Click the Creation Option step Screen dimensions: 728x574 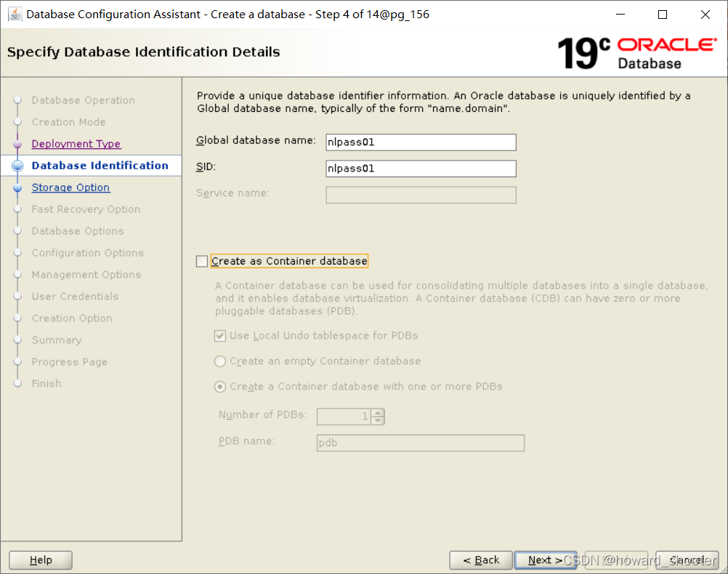[x=72, y=318]
